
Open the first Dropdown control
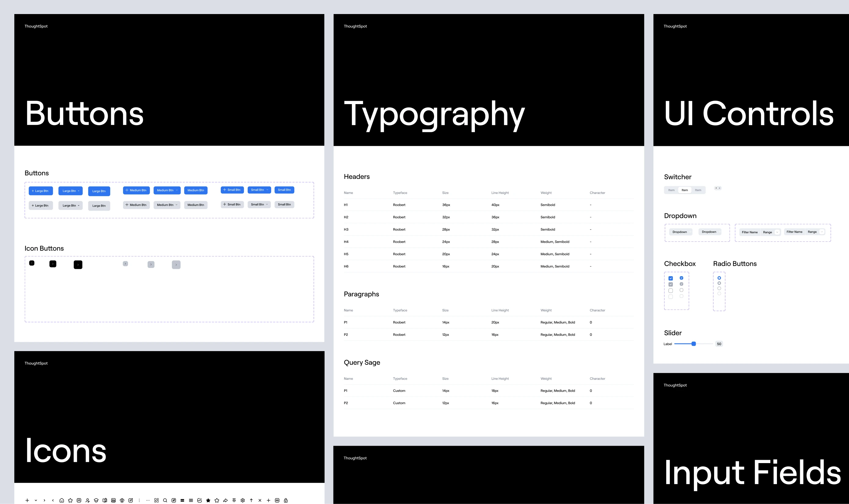coord(680,232)
